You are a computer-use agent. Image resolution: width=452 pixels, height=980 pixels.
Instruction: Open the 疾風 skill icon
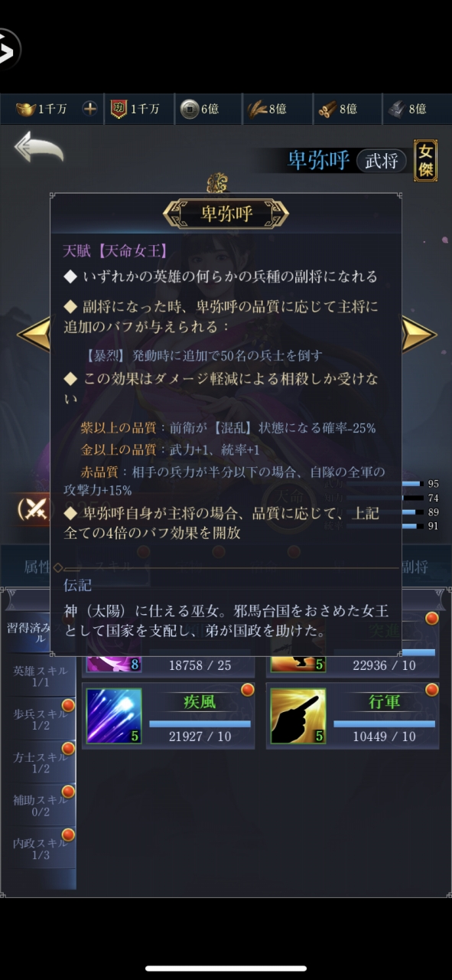[x=114, y=716]
